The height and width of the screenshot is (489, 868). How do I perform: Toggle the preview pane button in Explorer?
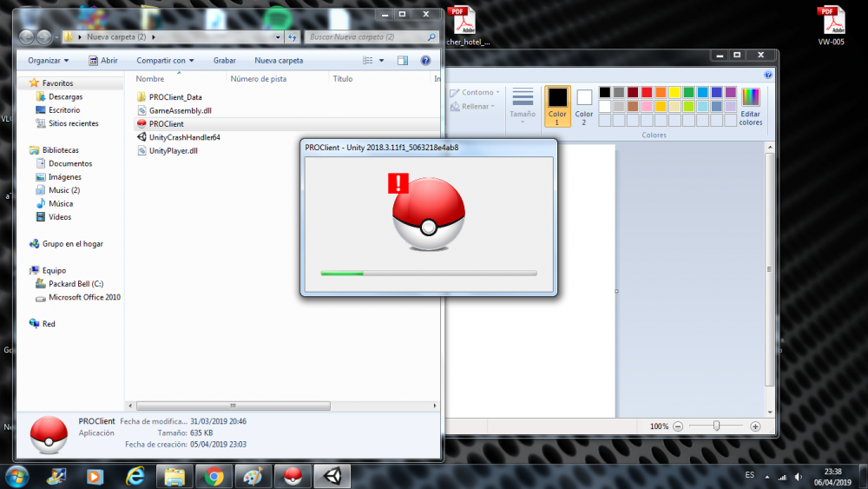coord(403,61)
